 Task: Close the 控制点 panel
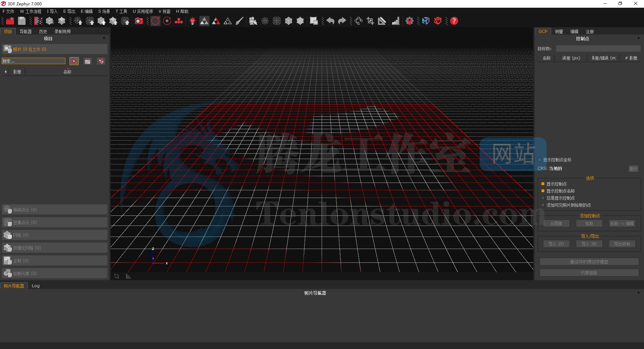pyautogui.click(x=638, y=38)
